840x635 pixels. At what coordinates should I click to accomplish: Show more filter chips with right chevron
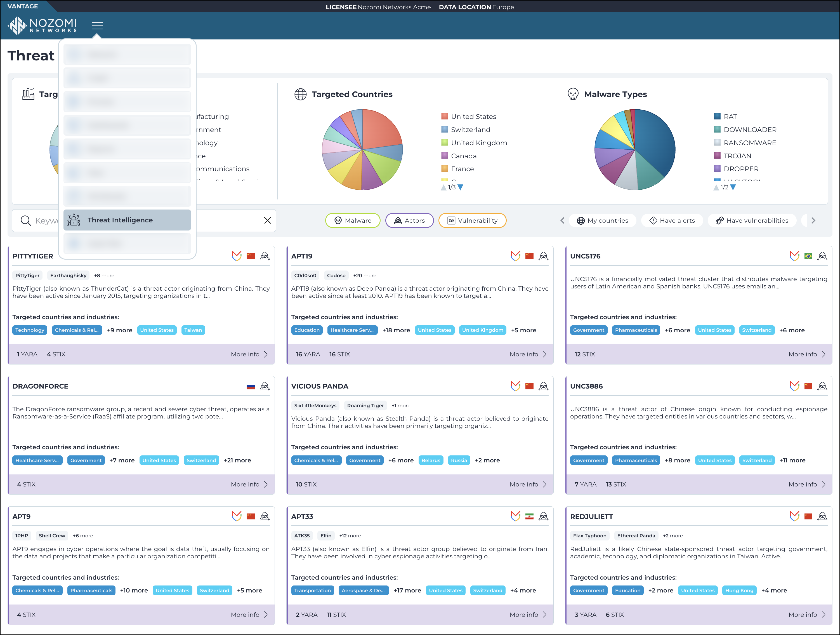click(813, 220)
